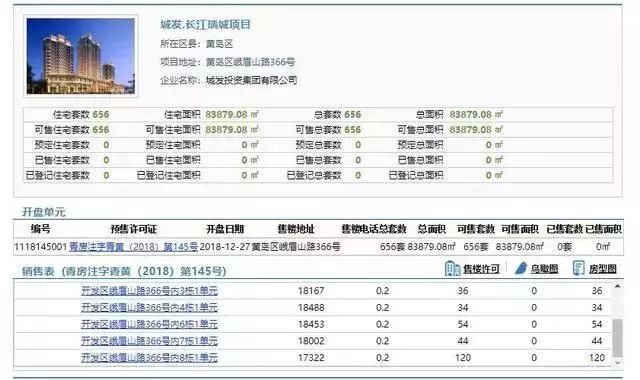Open link for 8栋1单元 building

tap(149, 358)
